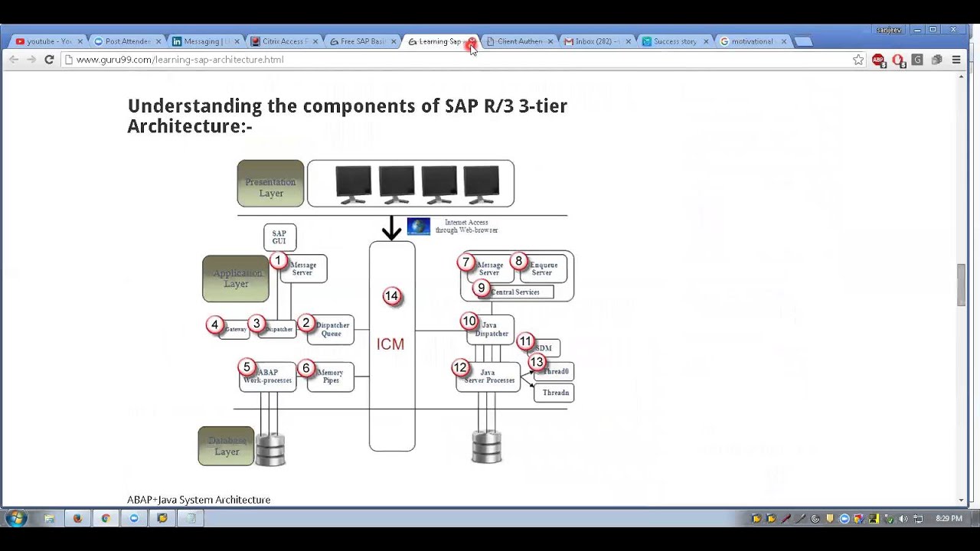Reload the guru99 page

[x=49, y=60]
